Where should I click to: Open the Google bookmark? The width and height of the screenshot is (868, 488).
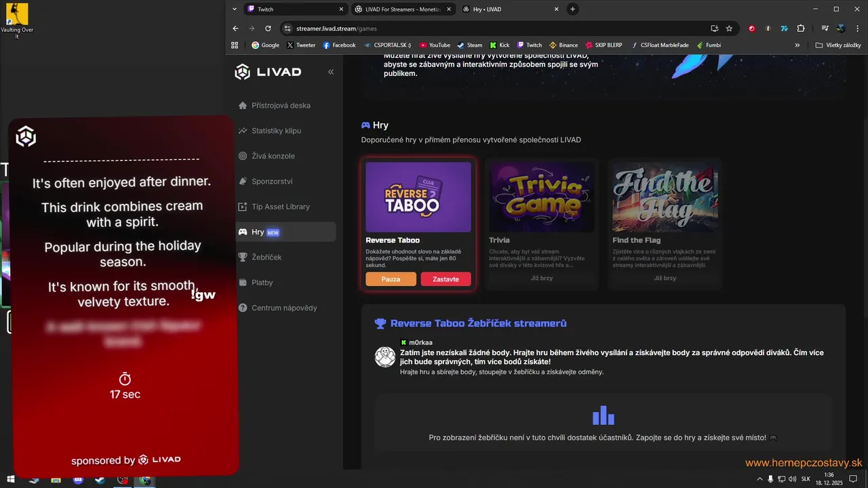(x=265, y=45)
